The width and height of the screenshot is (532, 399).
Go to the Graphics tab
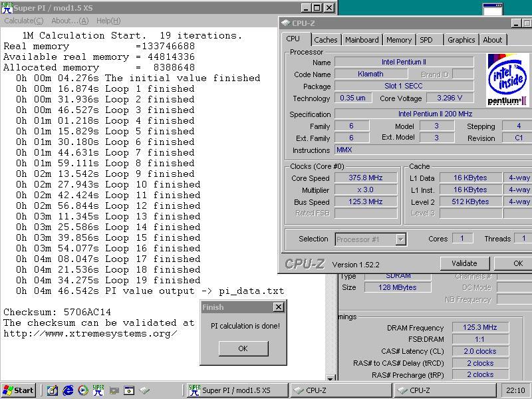[x=461, y=40]
